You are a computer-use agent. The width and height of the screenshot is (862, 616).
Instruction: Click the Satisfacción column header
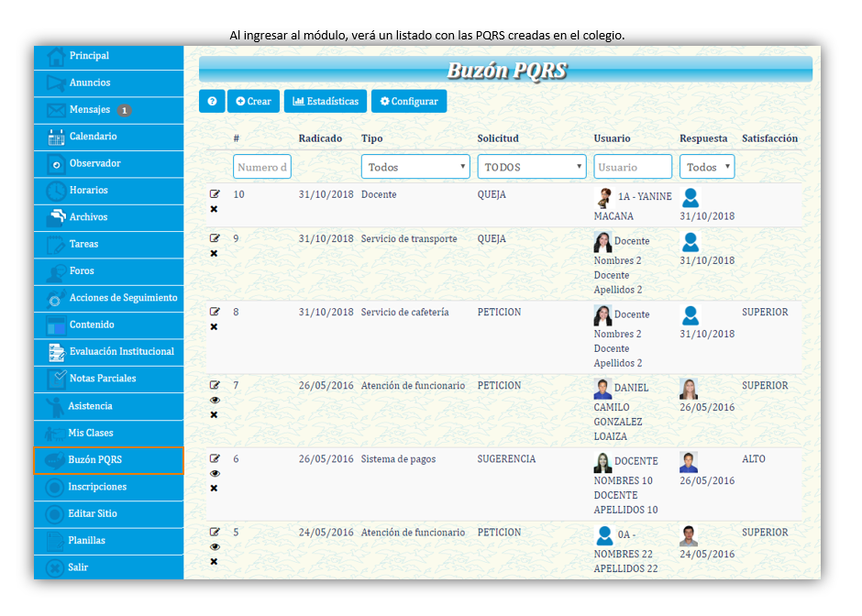point(769,138)
